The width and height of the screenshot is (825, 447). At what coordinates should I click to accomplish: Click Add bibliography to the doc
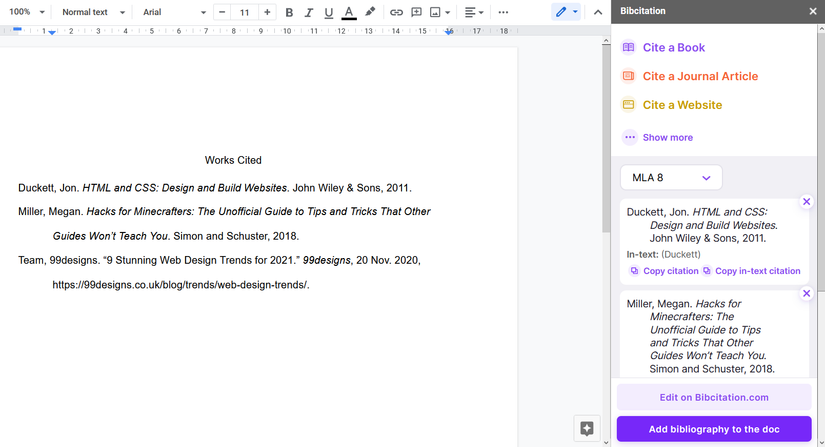[x=714, y=429]
